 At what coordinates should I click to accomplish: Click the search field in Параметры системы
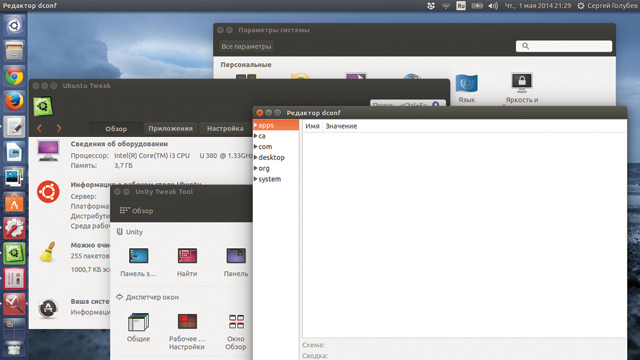tap(564, 46)
